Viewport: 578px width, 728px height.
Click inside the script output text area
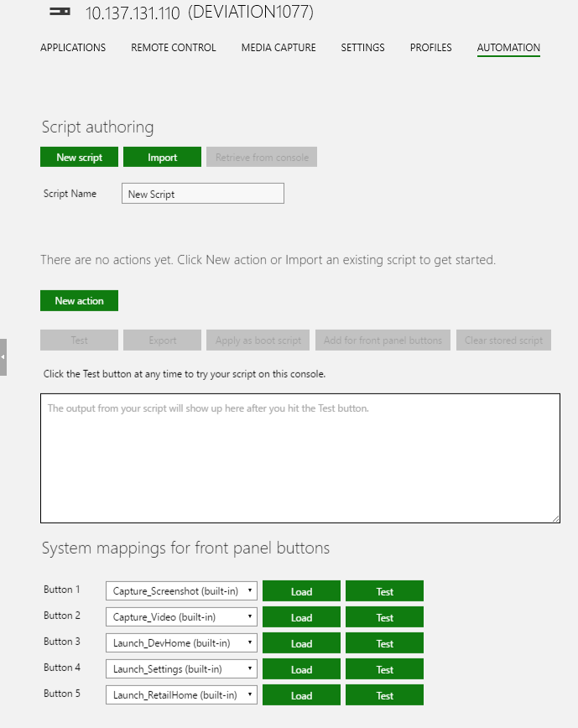[x=300, y=458]
